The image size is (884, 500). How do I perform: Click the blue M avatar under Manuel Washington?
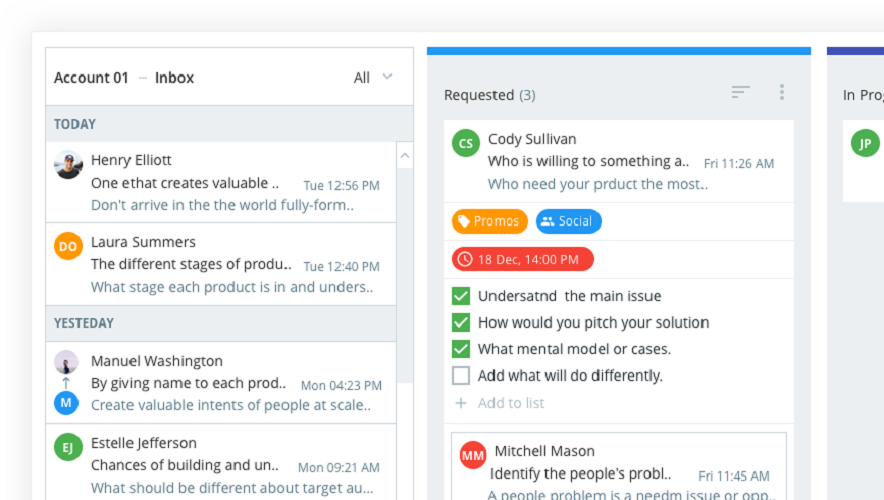click(66, 403)
